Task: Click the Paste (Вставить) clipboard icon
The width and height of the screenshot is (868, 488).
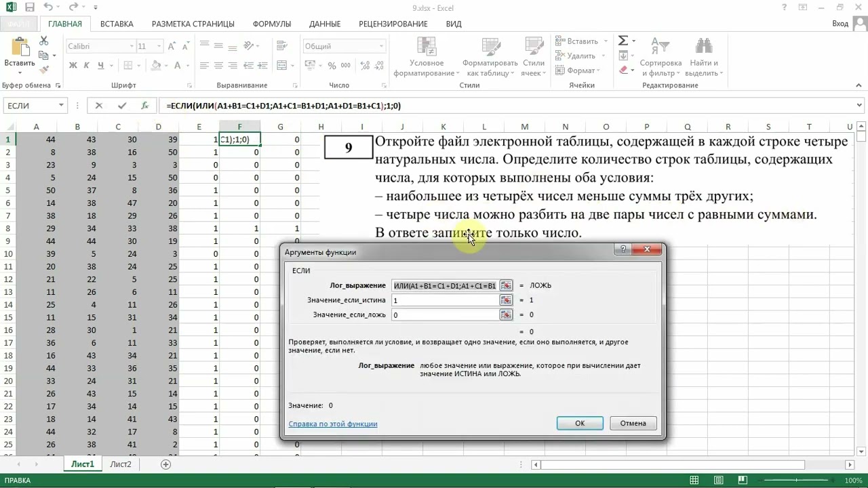Action: (x=20, y=47)
